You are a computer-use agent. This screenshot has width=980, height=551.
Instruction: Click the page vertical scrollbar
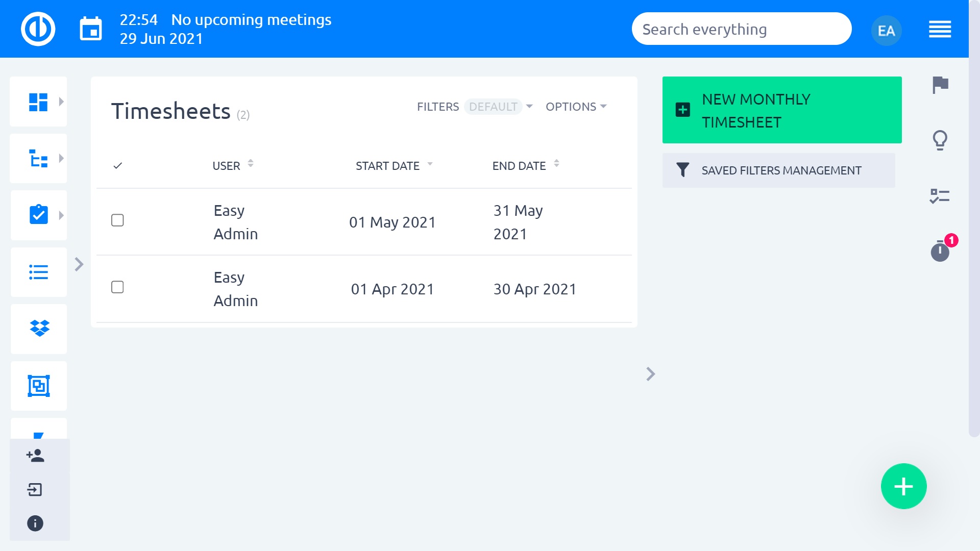pos(974,218)
